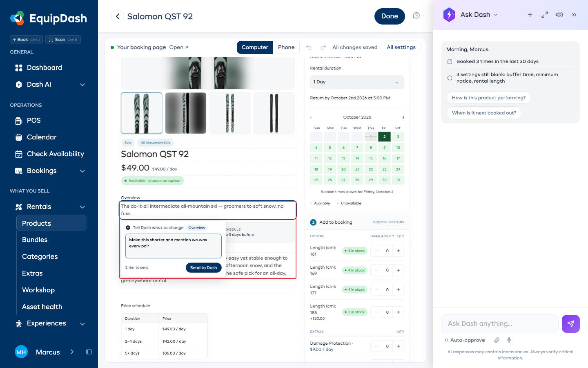Open your booking page link

[x=179, y=47]
